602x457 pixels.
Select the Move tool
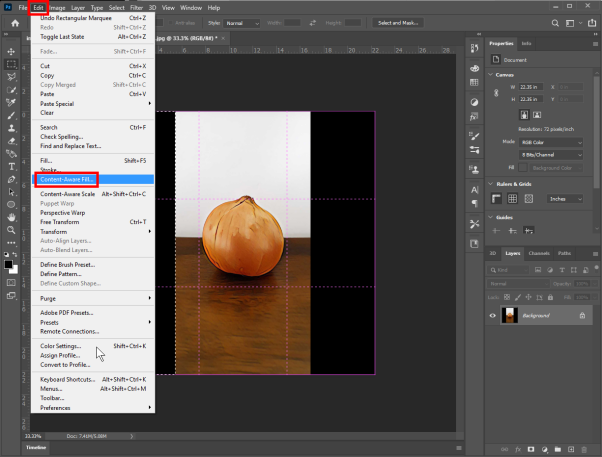[11, 51]
